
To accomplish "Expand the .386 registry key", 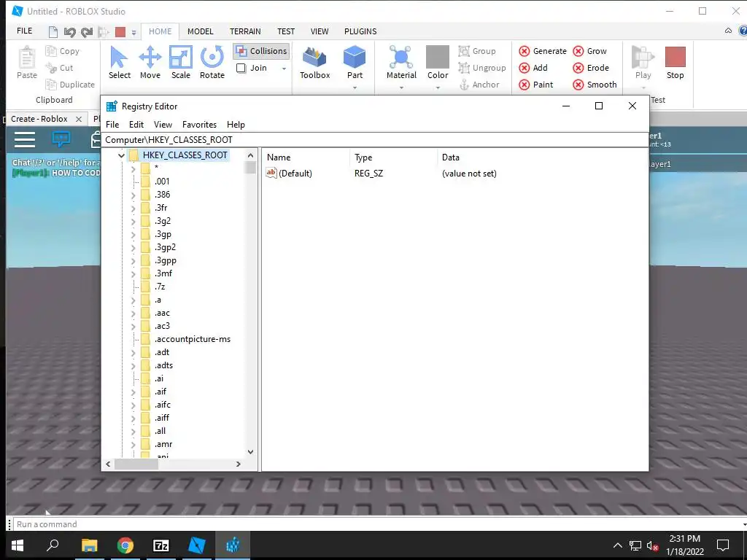I will [x=133, y=194].
